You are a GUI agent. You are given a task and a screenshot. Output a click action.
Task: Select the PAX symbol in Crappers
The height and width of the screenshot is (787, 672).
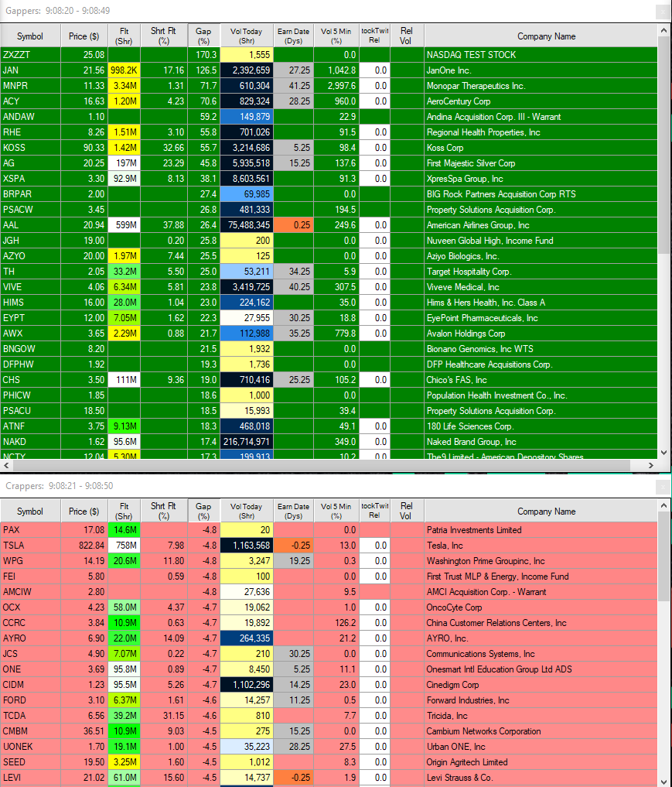pyautogui.click(x=31, y=530)
